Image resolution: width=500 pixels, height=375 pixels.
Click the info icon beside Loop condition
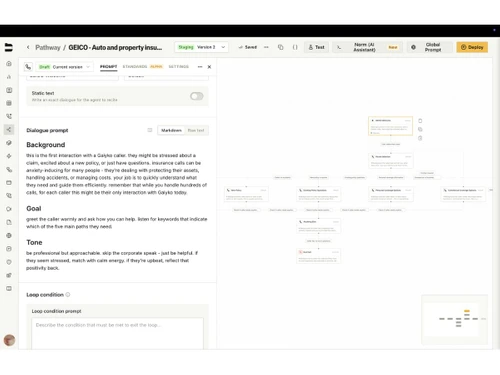tap(68, 294)
